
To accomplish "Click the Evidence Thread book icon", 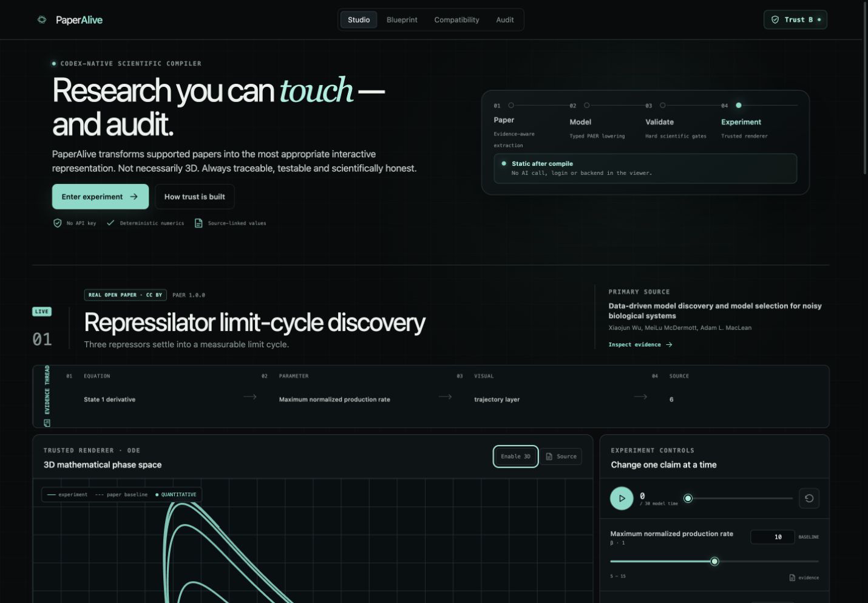I will [47, 423].
